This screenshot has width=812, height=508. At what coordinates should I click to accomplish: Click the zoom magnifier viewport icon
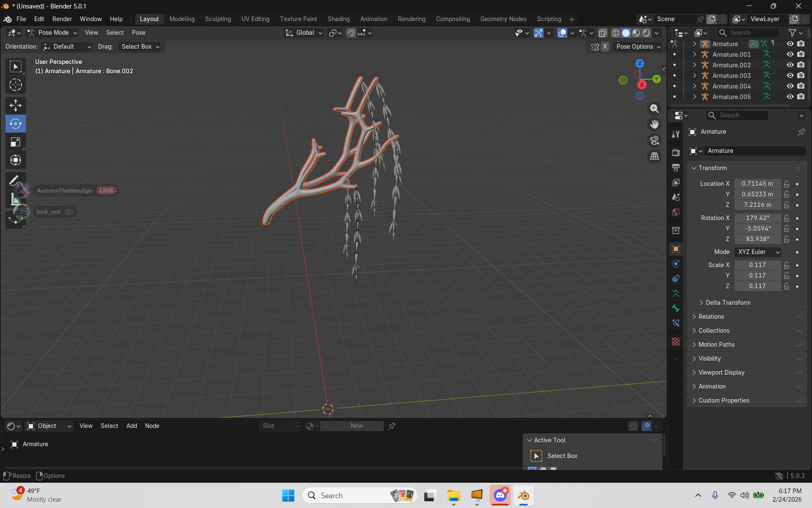[654, 109]
